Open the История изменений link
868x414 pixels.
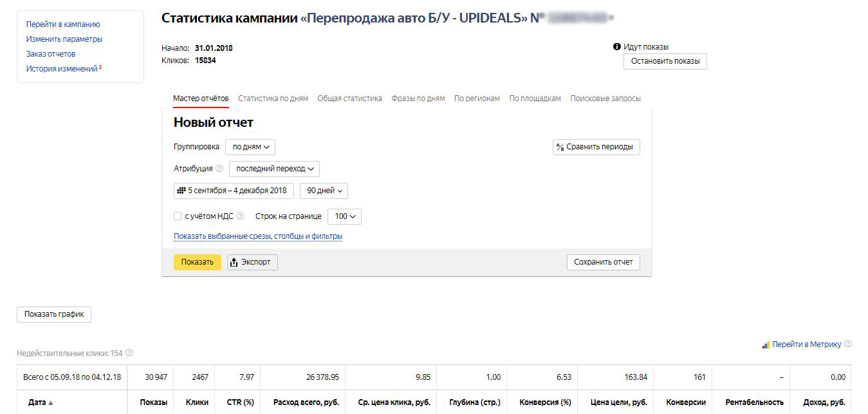pyautogui.click(x=62, y=69)
